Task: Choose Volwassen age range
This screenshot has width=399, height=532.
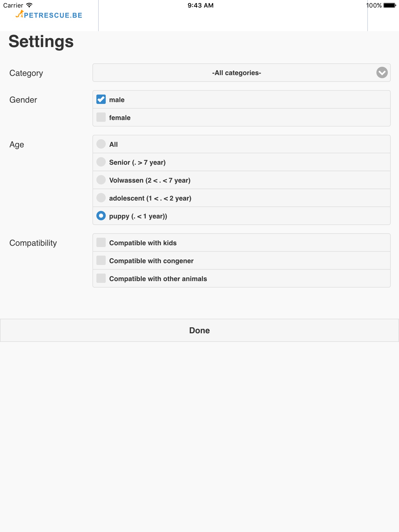Action: [101, 180]
